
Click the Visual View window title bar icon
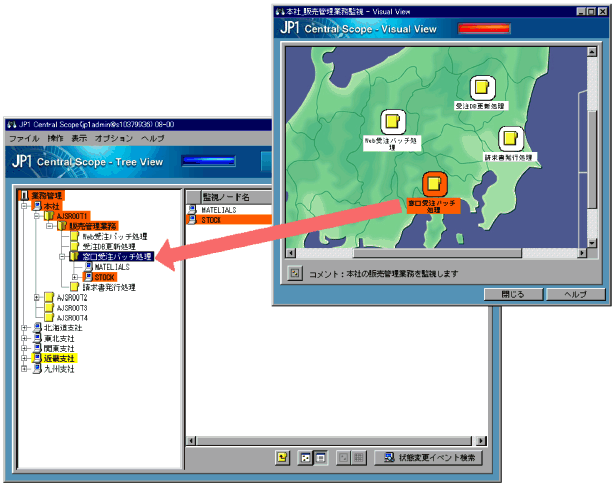[x=280, y=11]
